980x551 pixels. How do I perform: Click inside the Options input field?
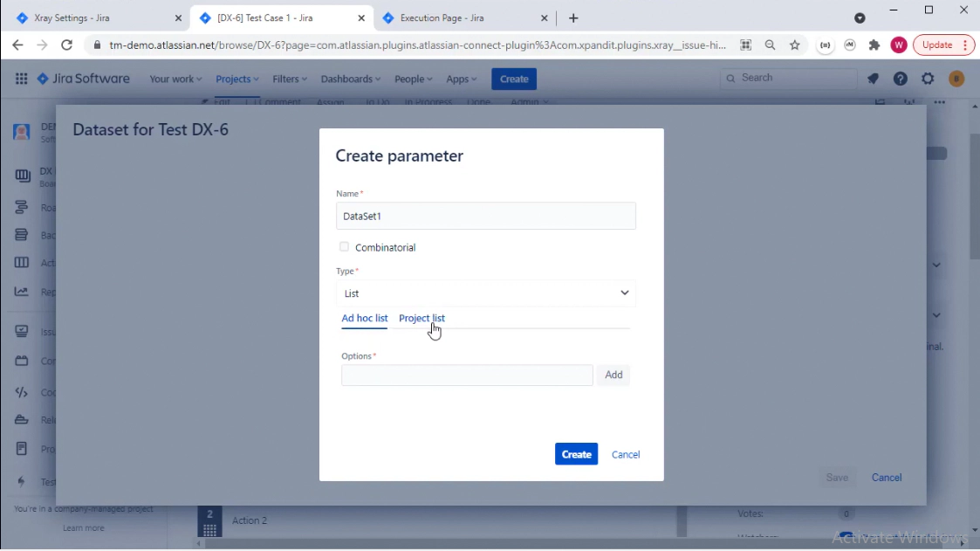point(466,375)
